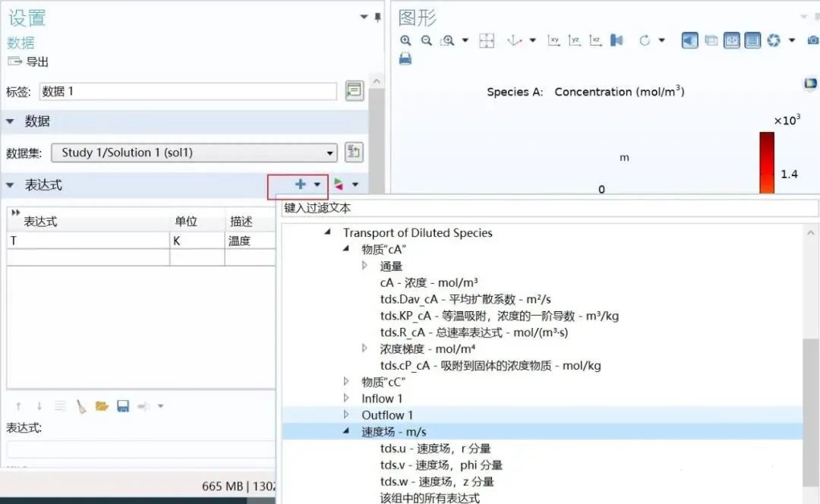This screenshot has width=820, height=504.
Task: Select the tds.u 速度场 r 分量 entry
Action: pos(433,448)
